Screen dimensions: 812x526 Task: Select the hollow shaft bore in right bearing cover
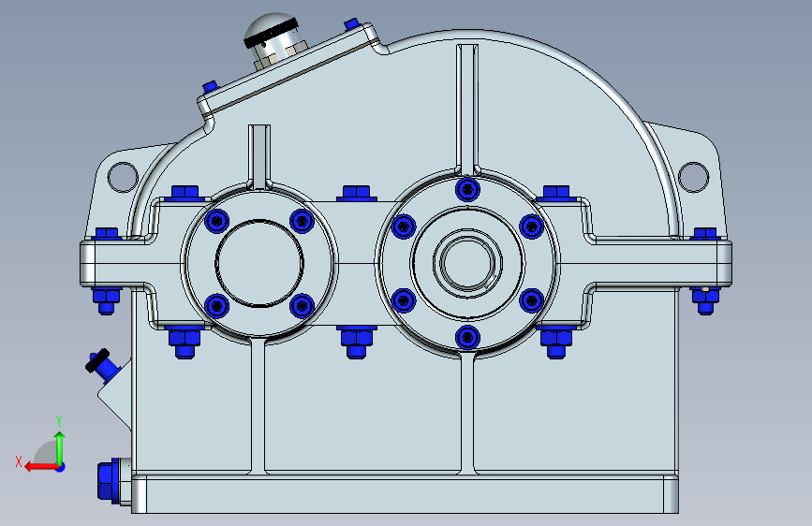467,263
